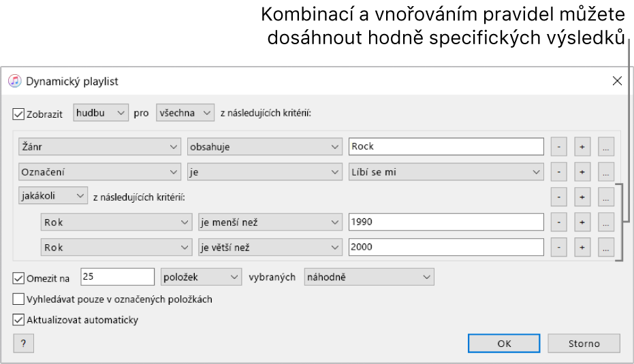634x364 pixels.
Task: Enable 'Vyhledávat pouze v označených položkách'
Action: [18, 299]
